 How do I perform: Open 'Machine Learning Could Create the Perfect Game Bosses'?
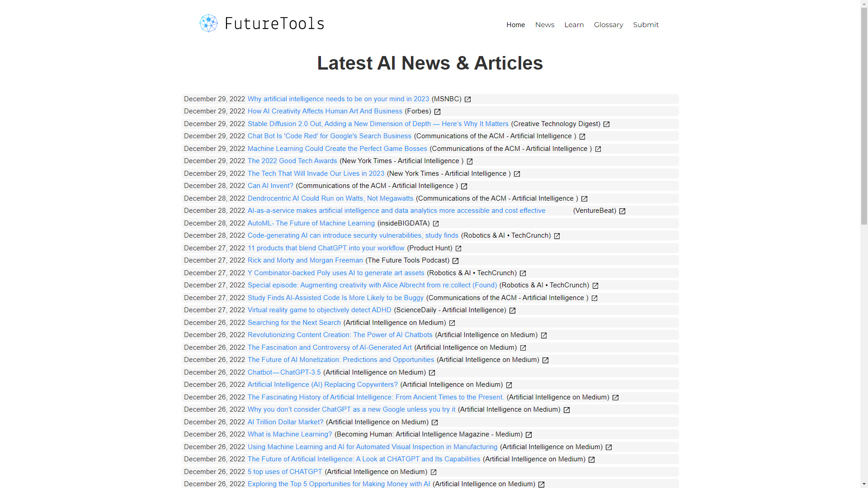pos(337,149)
